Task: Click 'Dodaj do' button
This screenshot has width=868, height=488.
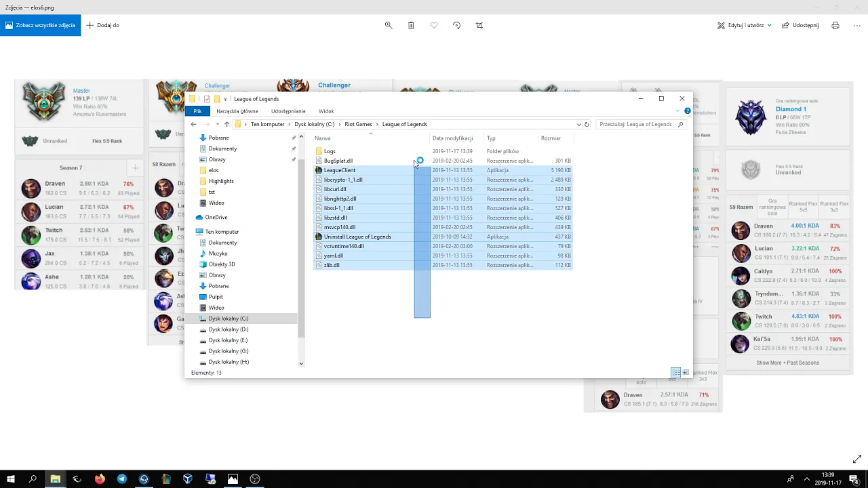Action: [103, 25]
